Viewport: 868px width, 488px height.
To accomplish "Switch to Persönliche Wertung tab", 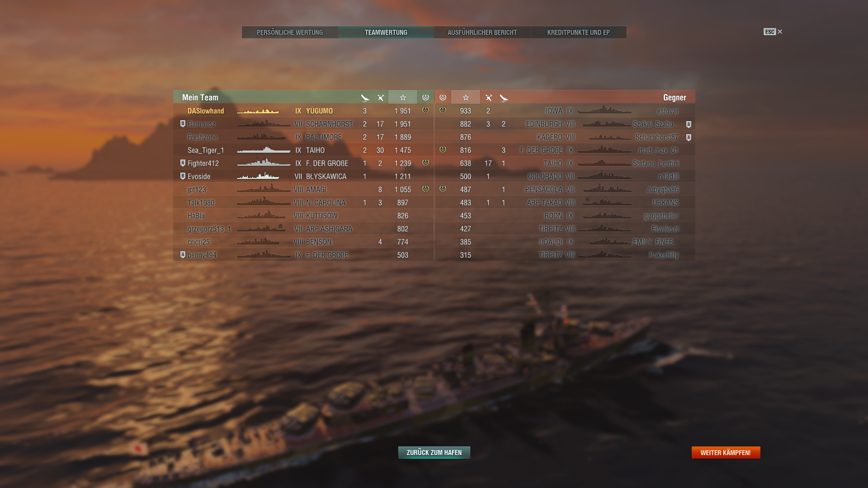I will tap(290, 33).
